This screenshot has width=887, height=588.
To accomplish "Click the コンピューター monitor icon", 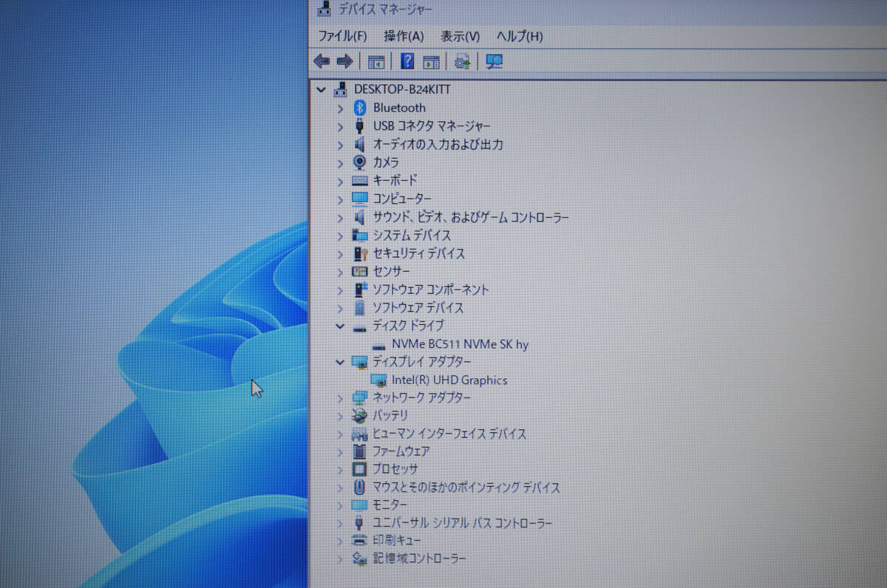I will [x=360, y=199].
